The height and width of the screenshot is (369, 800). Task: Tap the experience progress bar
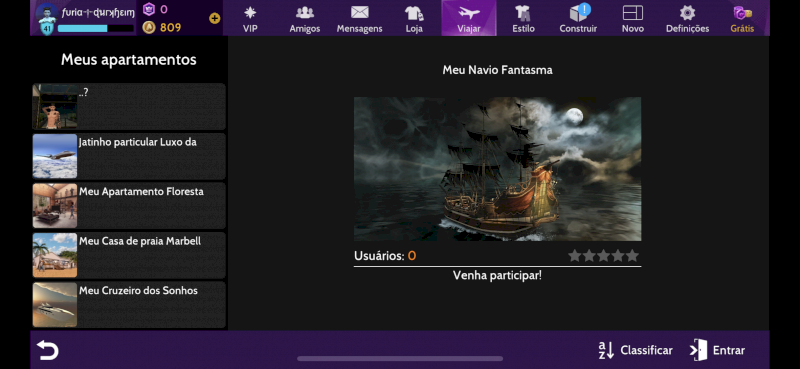pos(95,29)
